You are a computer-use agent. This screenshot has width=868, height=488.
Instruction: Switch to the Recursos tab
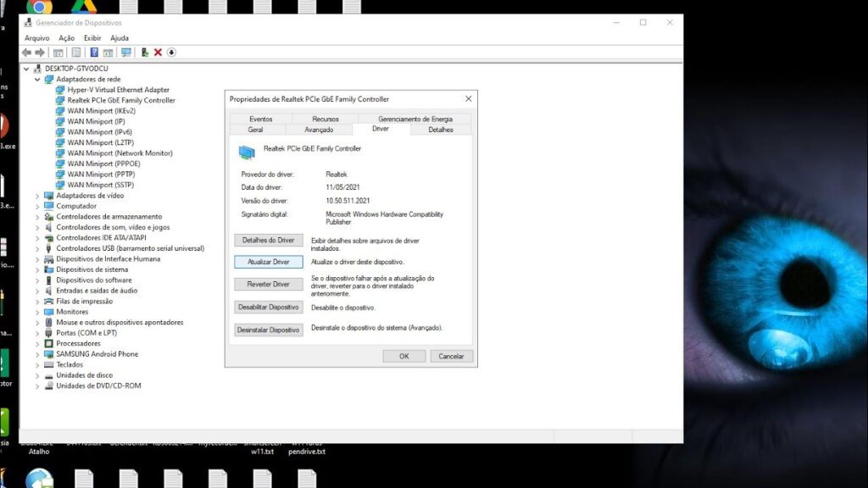point(325,119)
